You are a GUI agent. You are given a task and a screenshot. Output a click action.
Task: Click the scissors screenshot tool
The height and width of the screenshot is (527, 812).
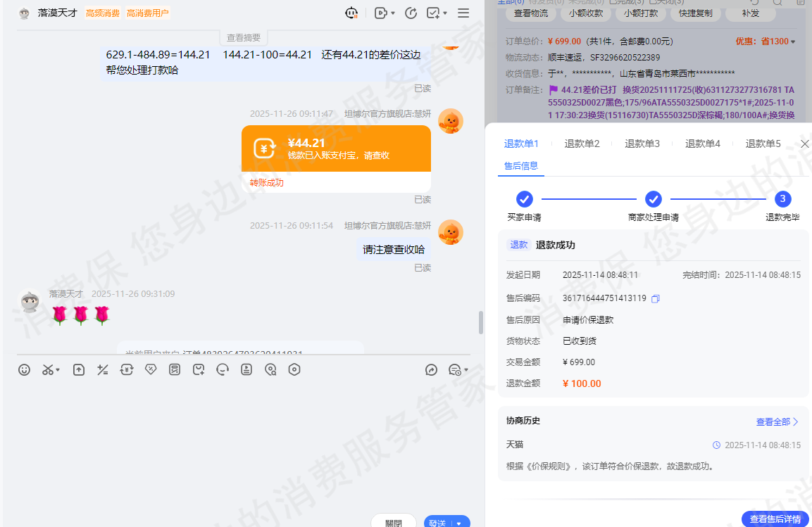pyautogui.click(x=47, y=369)
